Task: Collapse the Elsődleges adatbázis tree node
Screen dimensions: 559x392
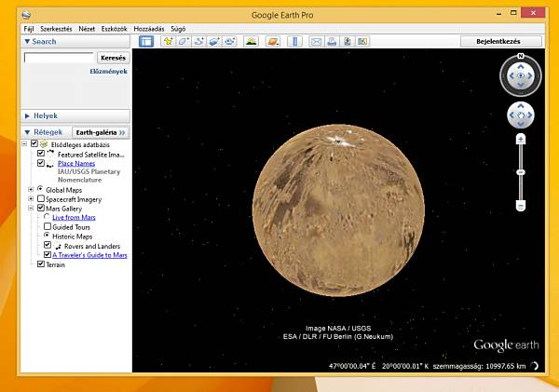Action: coord(24,144)
